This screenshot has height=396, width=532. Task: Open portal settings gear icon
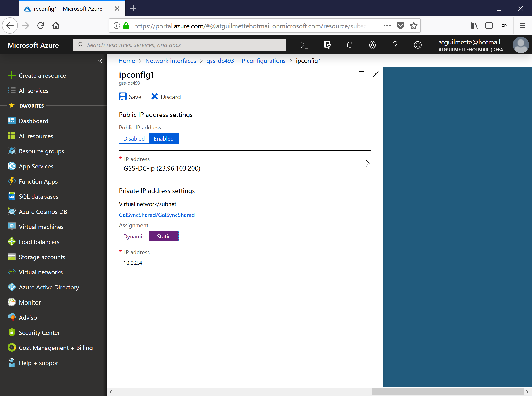pyautogui.click(x=372, y=45)
